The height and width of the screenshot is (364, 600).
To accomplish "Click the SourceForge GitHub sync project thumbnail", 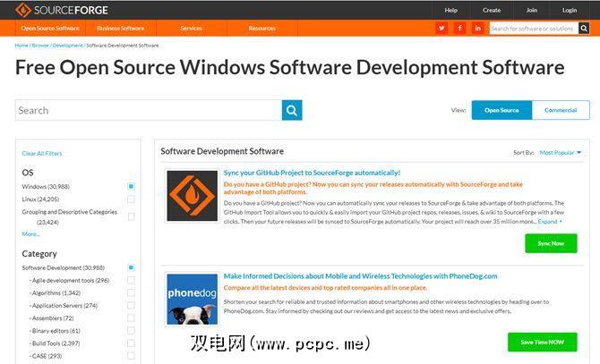I will 193,196.
